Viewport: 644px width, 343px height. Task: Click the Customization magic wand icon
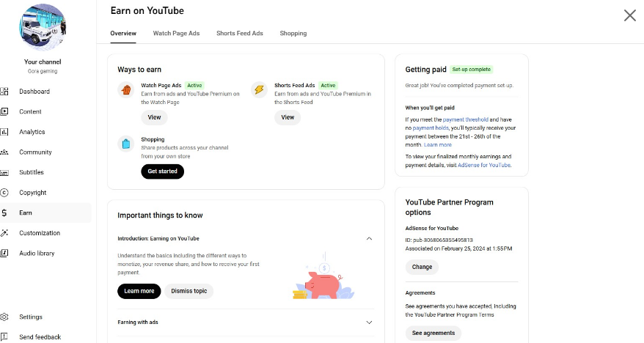click(4, 233)
